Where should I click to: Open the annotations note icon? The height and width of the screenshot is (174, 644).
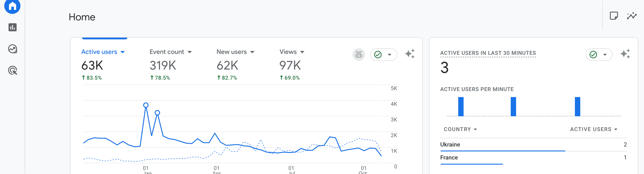[x=614, y=16]
